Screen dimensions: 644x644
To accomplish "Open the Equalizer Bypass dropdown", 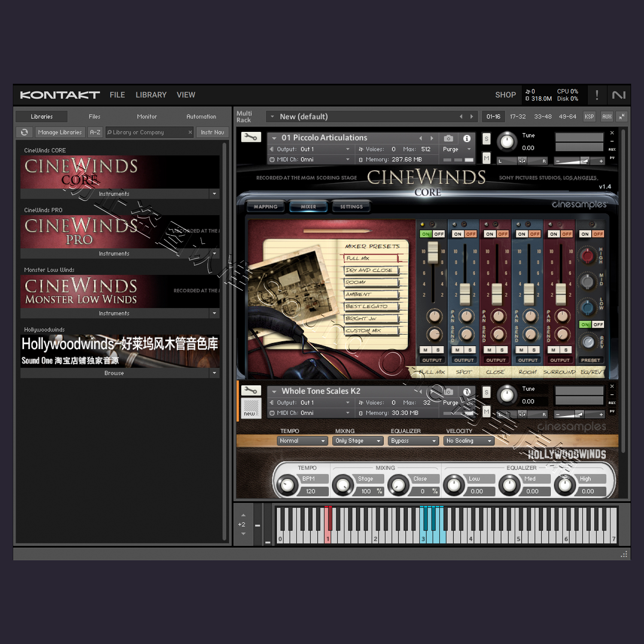I will 413,441.
